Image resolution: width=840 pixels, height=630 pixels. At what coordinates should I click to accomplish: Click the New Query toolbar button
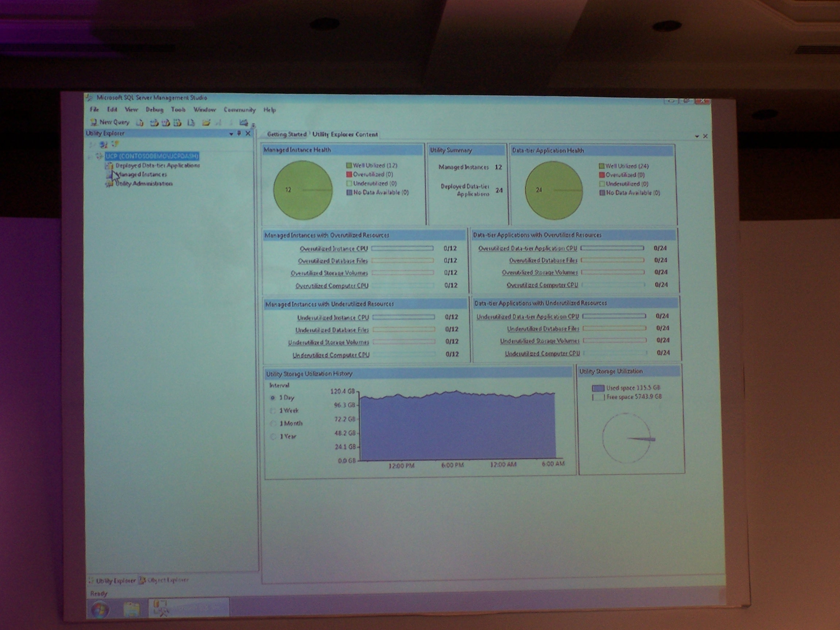point(110,122)
